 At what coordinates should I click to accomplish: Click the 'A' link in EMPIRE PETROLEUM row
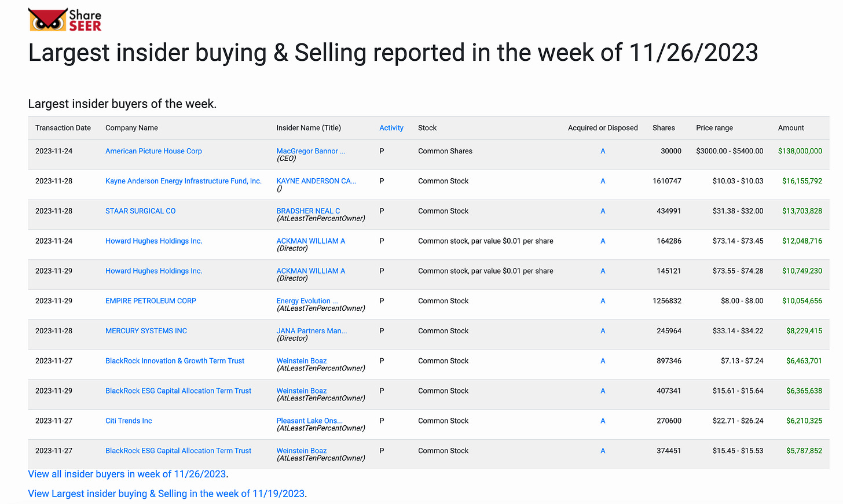(603, 301)
